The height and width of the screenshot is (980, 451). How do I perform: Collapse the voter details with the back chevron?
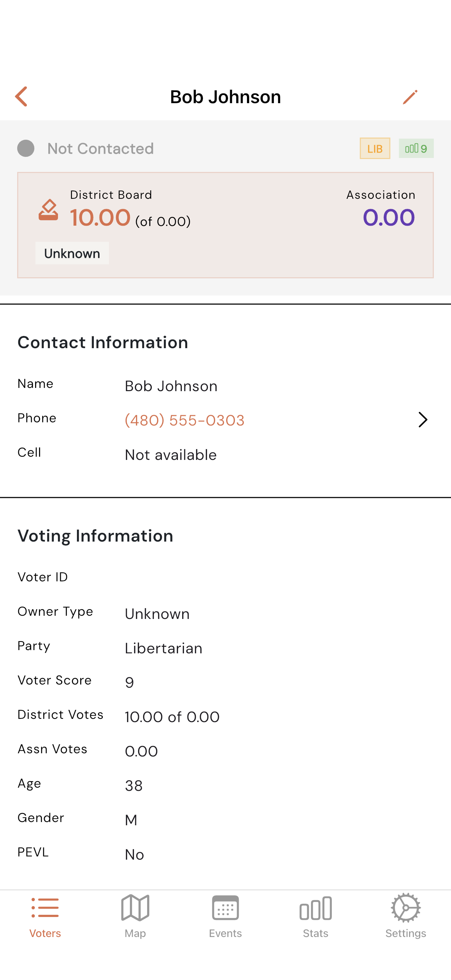pyautogui.click(x=22, y=97)
